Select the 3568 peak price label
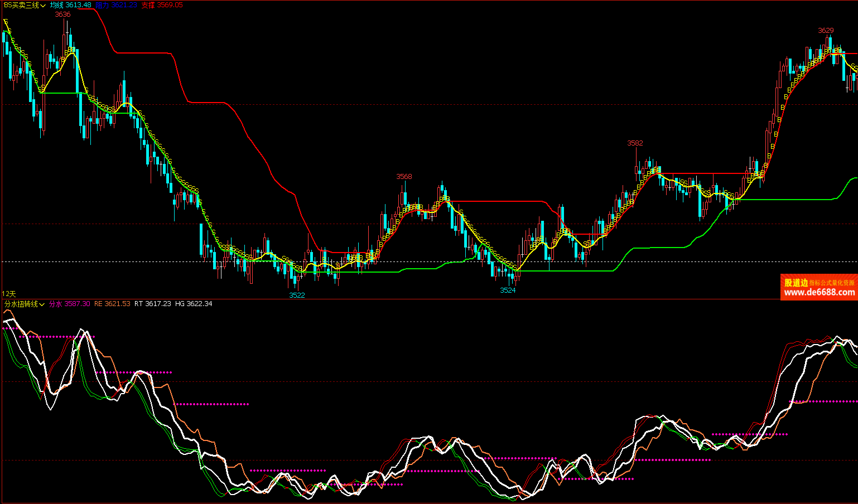This screenshot has width=858, height=504. pos(404,177)
